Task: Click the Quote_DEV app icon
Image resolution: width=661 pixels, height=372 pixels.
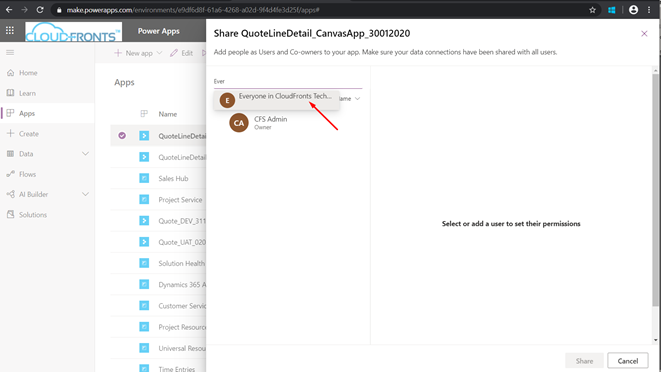Action: pos(144,221)
